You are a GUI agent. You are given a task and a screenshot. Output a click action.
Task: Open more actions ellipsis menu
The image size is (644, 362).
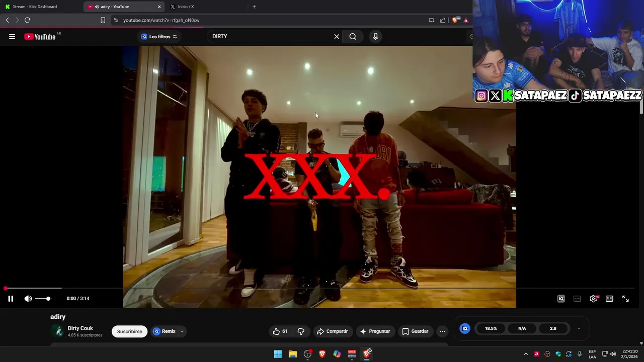(442, 331)
